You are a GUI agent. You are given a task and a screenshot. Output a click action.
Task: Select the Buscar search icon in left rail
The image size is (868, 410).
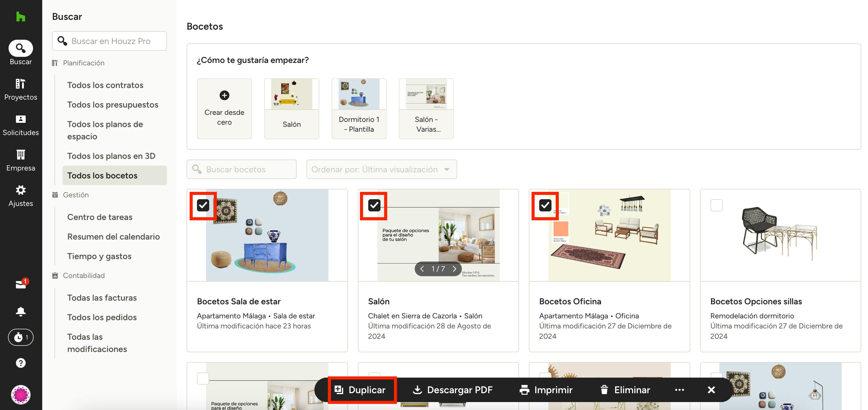tap(20, 49)
